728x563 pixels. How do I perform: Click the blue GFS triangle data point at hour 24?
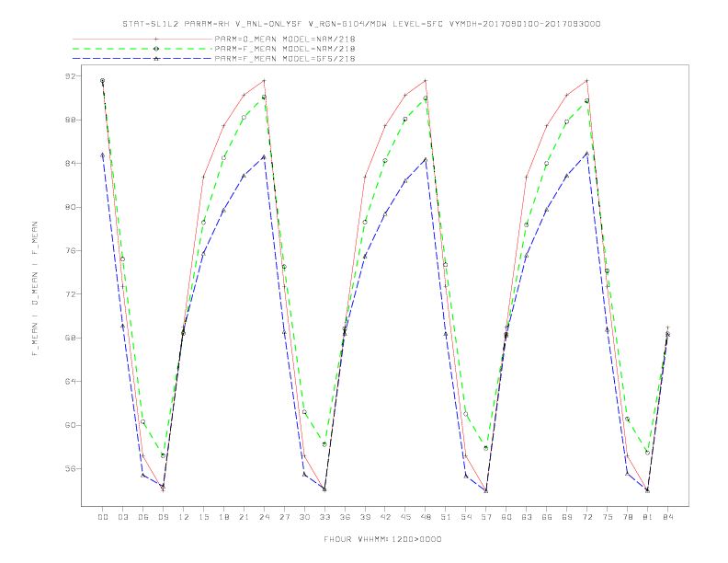[264, 156]
